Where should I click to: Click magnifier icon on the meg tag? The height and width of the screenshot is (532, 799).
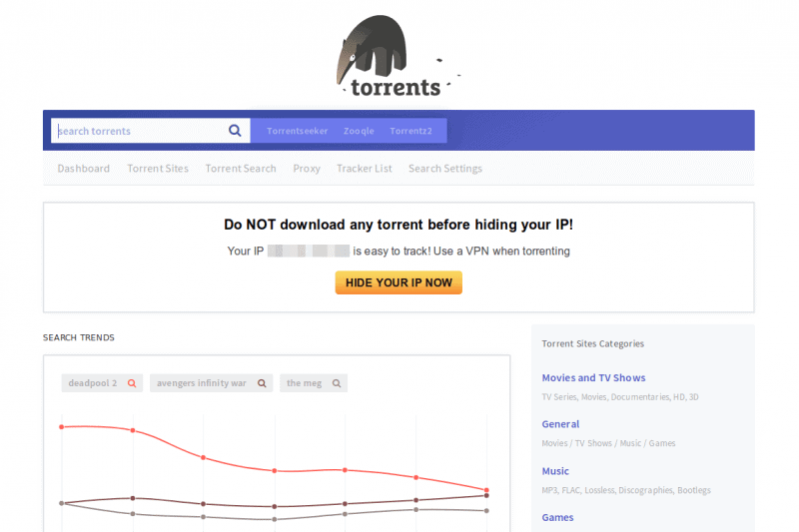(x=337, y=383)
